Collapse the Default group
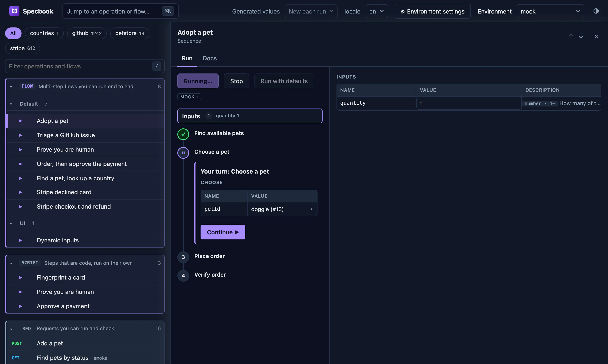Image resolution: width=608 pixels, height=364 pixels. (11, 104)
